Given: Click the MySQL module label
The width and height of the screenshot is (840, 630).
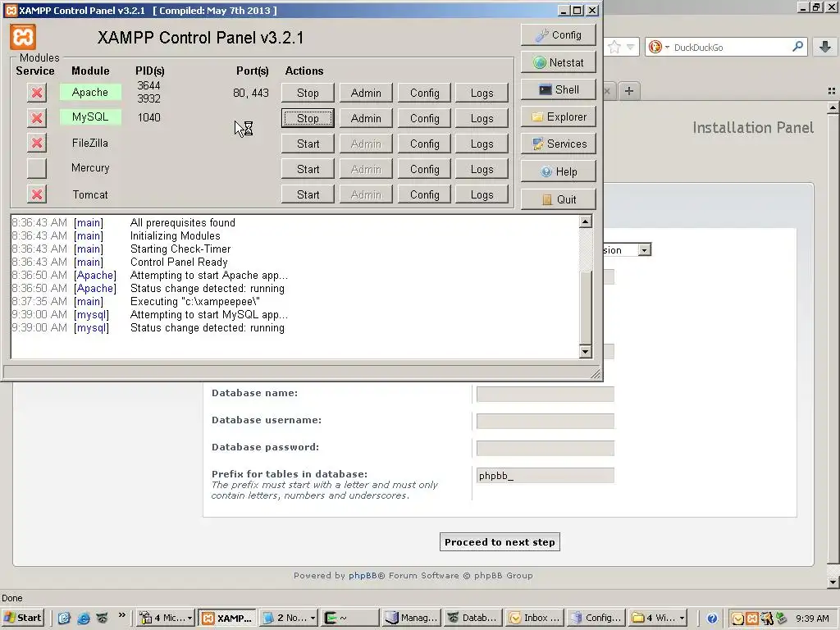Looking at the screenshot, I should point(90,116).
